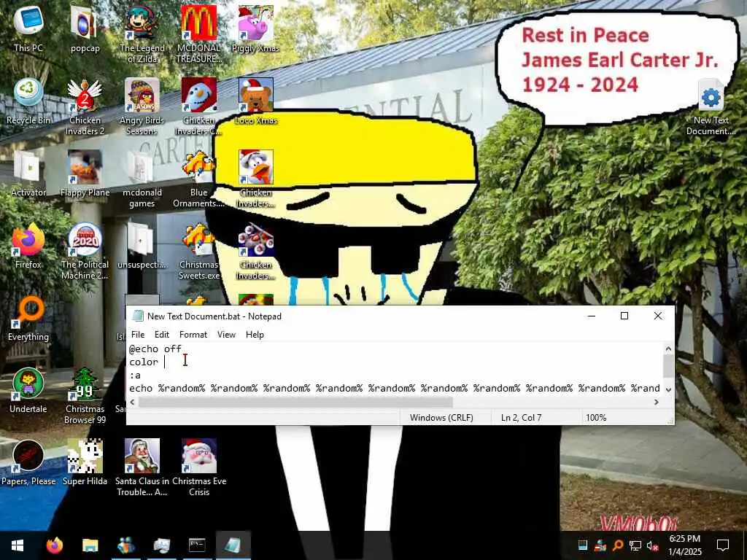Click the '@echo off' line in Notepad

[155, 349]
